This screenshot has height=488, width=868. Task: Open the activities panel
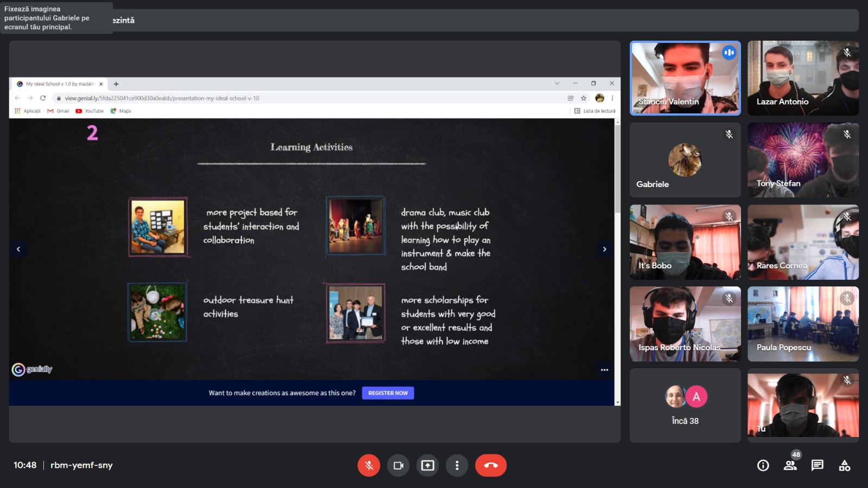coord(844,465)
